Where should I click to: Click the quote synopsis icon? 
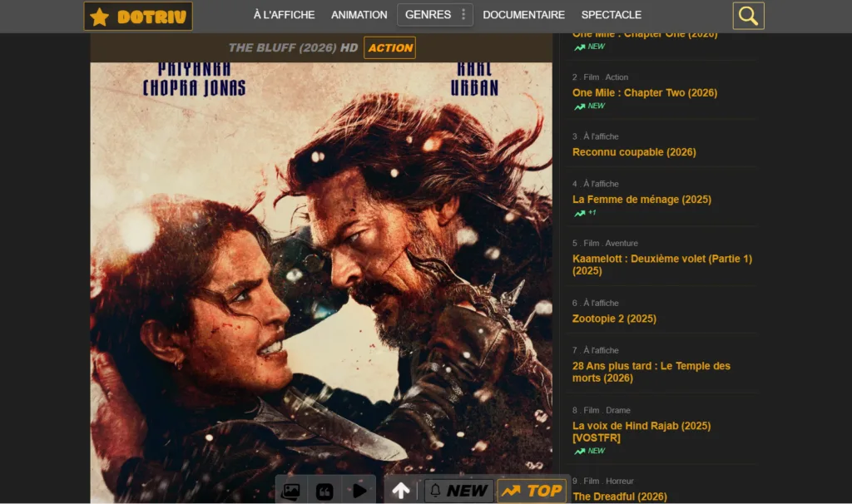pyautogui.click(x=324, y=491)
